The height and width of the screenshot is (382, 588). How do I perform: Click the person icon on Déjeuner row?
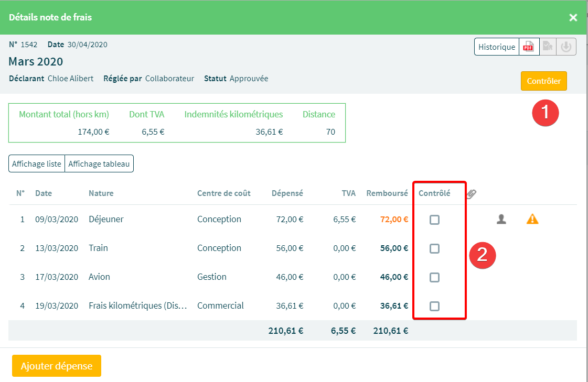(x=501, y=220)
